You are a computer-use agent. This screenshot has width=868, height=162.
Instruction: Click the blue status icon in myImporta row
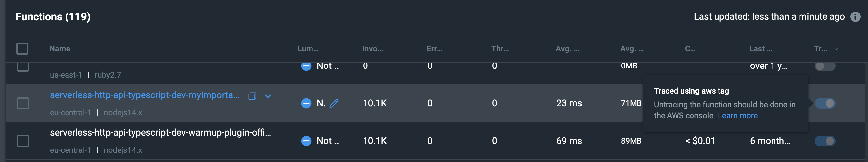point(306,103)
